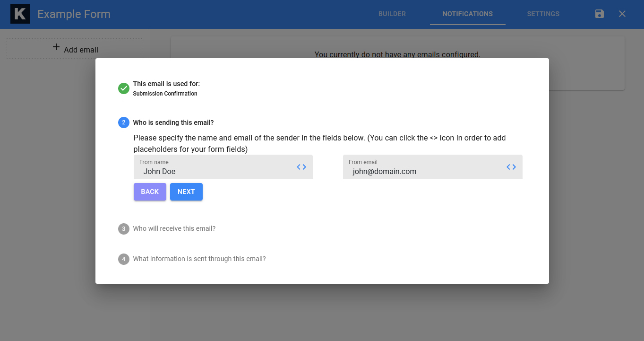Screen dimensions: 644x341
Task: Click the green completed step checkmark
Action: point(124,88)
